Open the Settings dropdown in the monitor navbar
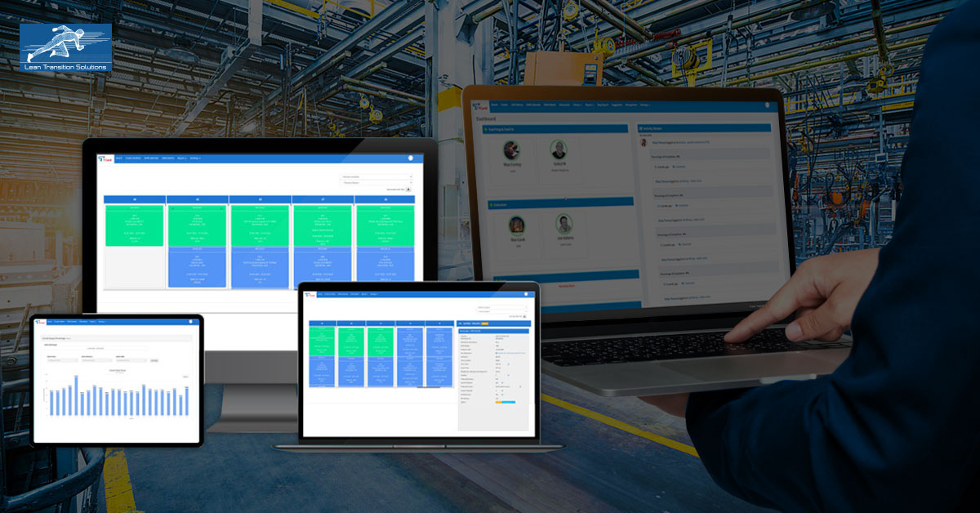980x513 pixels. tap(195, 158)
